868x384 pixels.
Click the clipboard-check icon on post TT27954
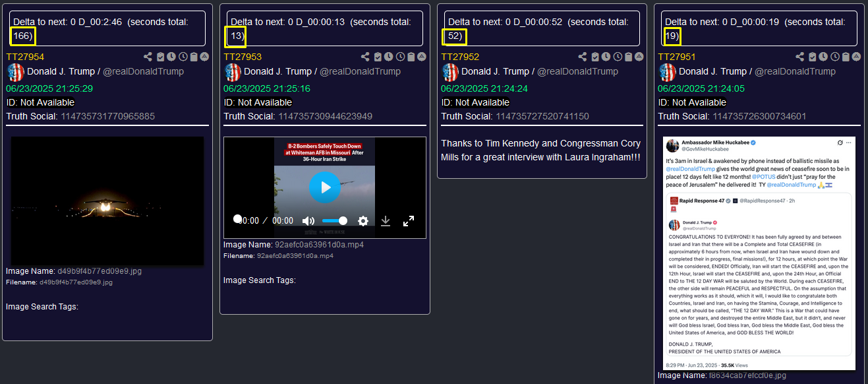point(161,57)
